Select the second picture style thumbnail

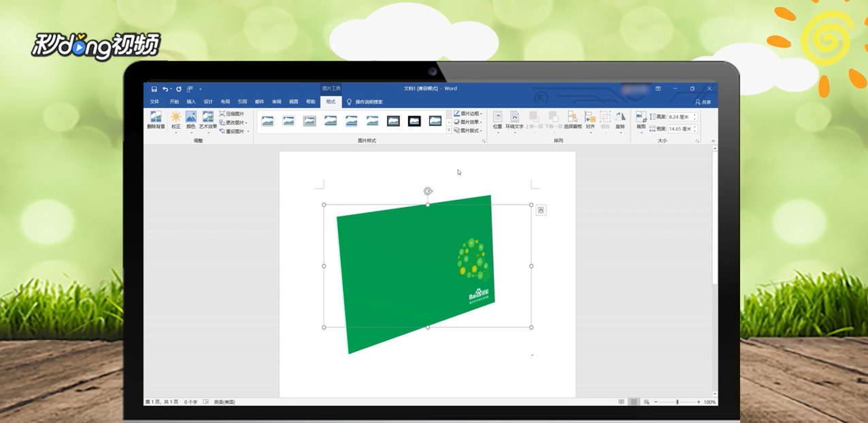(288, 121)
